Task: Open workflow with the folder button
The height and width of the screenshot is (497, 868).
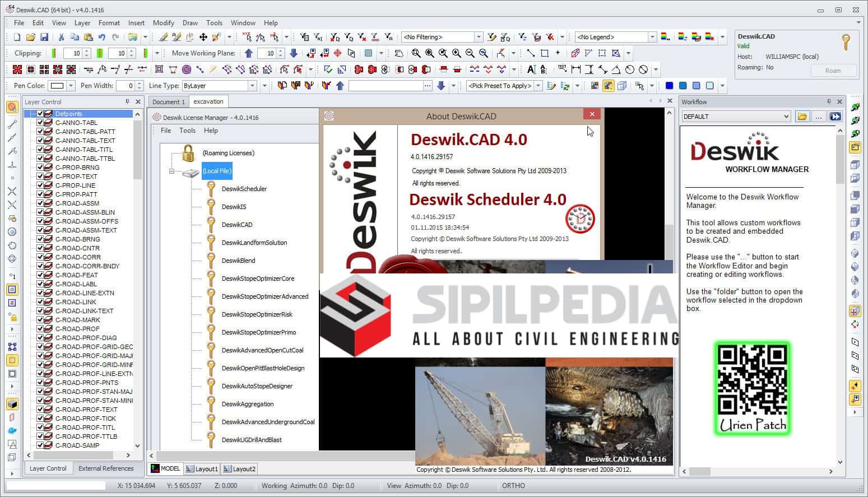Action: click(x=802, y=117)
